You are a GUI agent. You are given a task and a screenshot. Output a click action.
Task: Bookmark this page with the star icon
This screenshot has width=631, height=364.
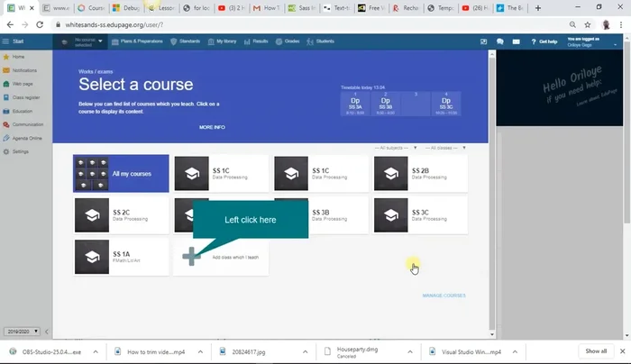[587, 24]
